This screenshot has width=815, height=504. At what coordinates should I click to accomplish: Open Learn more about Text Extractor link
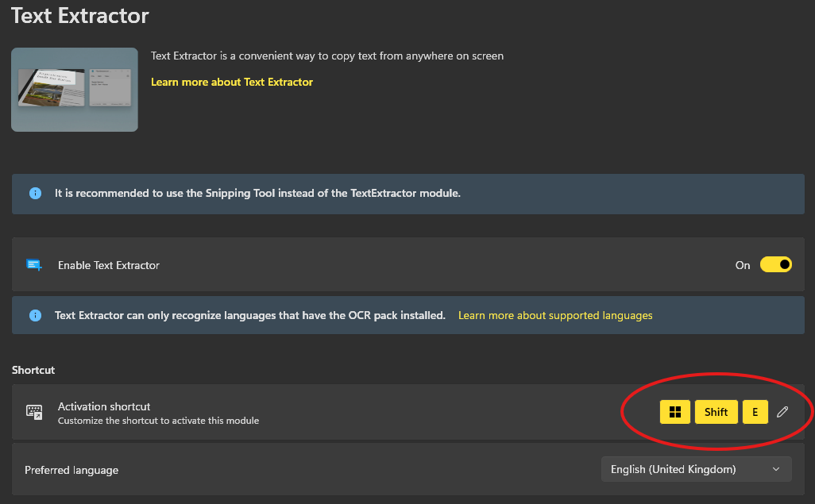click(x=232, y=82)
